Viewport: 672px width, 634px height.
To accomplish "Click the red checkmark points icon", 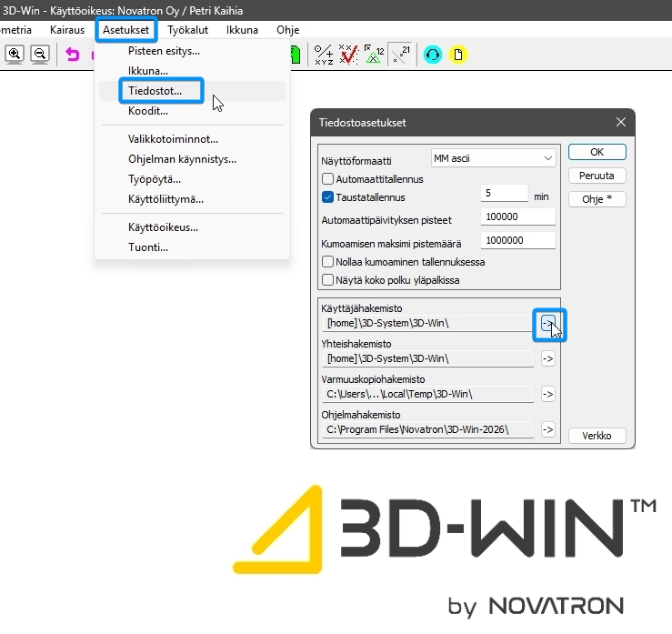I will (348, 55).
